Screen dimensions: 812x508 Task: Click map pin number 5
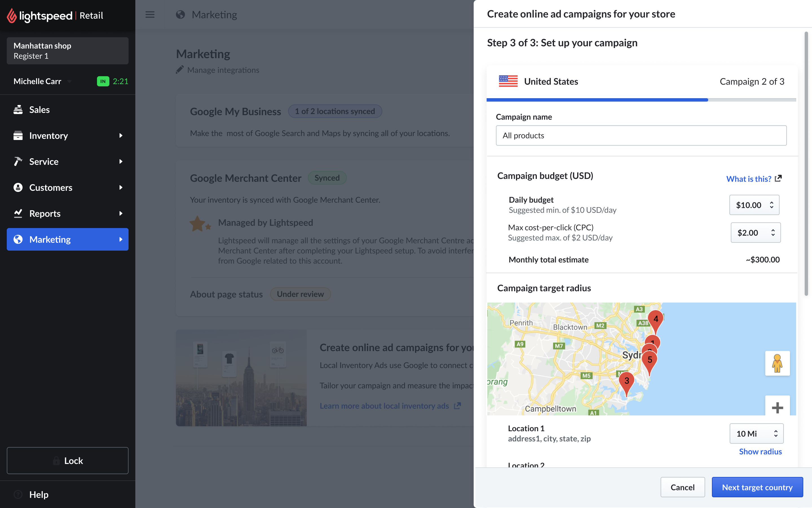click(650, 360)
